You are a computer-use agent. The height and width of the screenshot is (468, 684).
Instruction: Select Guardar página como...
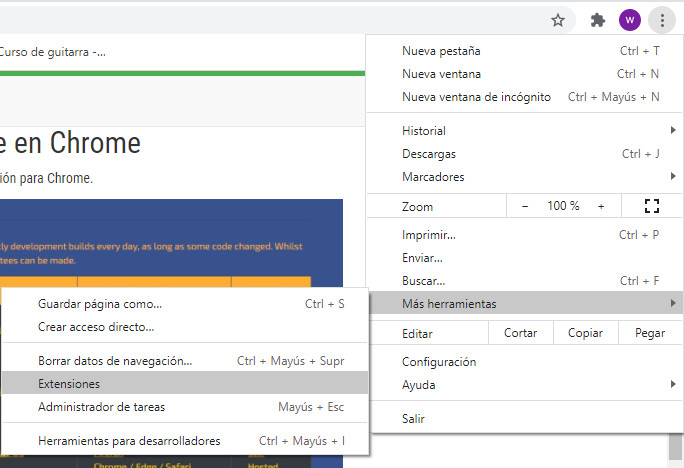pyautogui.click(x=185, y=304)
